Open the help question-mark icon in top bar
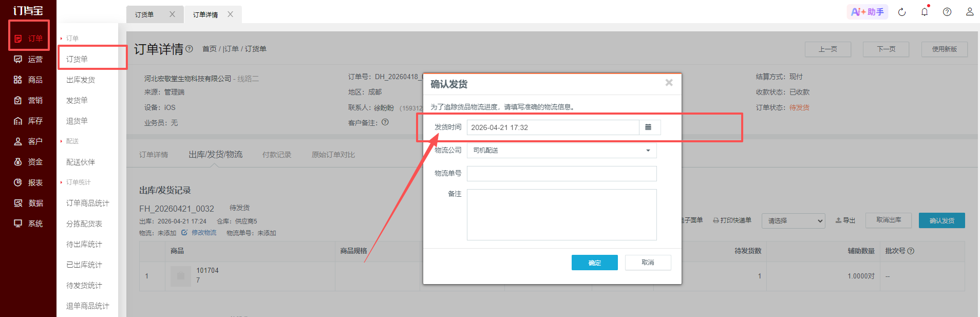This screenshot has width=980, height=317. [947, 12]
